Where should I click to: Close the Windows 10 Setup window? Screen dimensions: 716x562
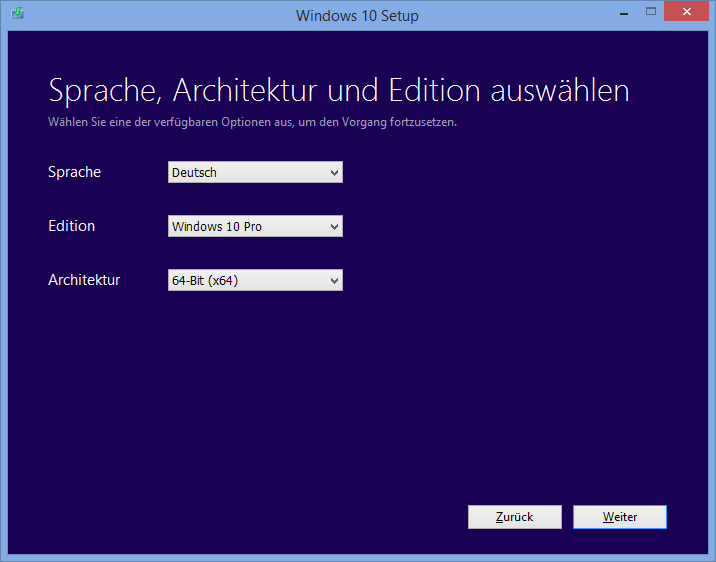coord(686,11)
